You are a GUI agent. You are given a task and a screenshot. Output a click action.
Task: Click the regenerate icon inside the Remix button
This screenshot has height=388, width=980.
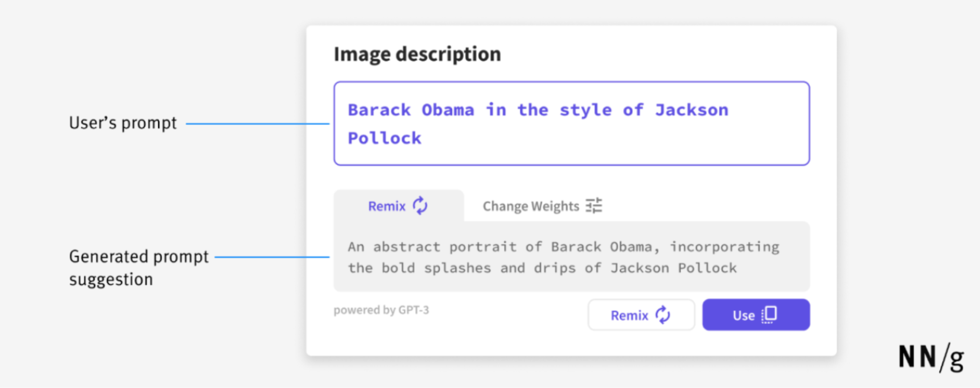point(664,315)
